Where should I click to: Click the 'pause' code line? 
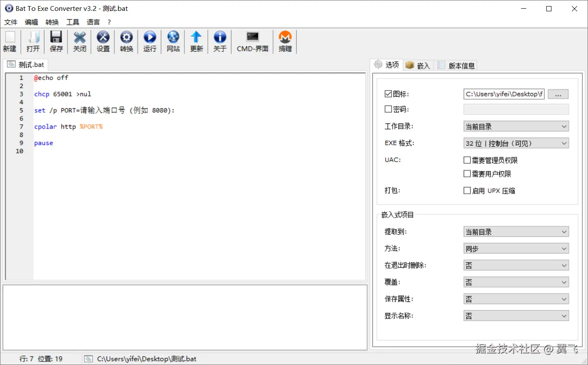click(x=43, y=143)
